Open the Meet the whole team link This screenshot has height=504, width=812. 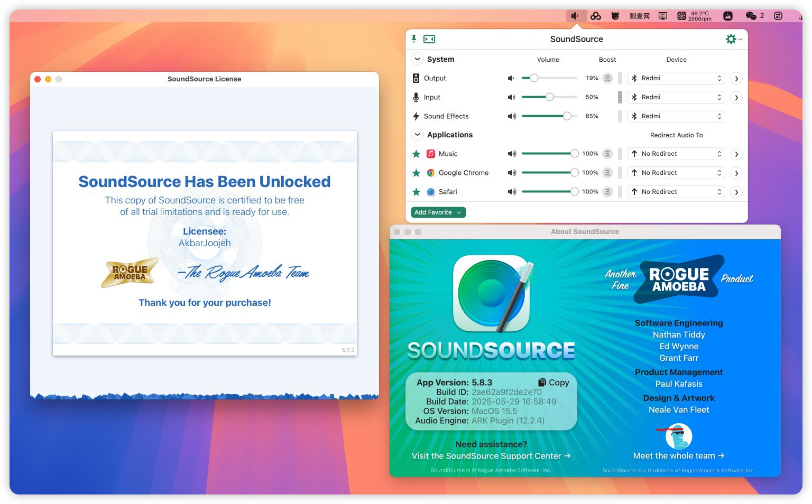click(x=679, y=455)
